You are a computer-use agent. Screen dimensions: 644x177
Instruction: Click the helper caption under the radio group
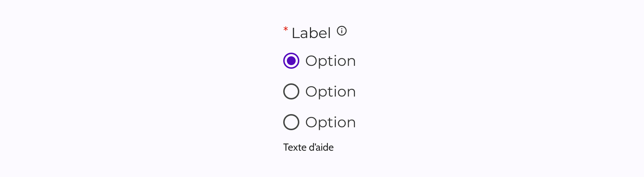[308, 147]
